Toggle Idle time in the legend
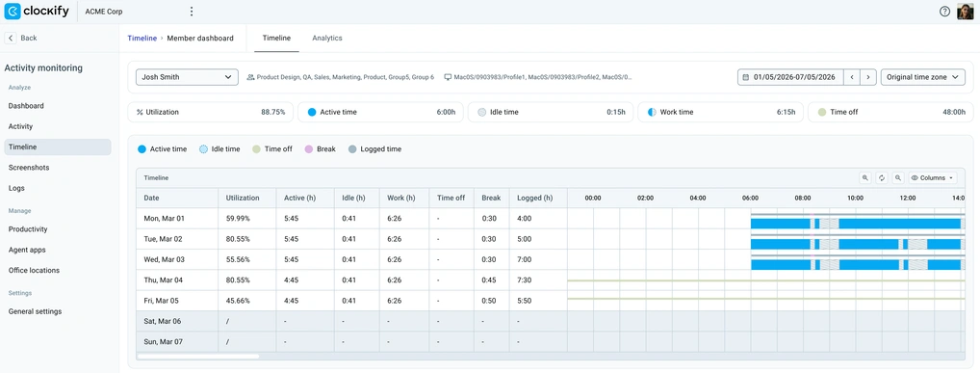Screen dimensions: 980x373 (219, 149)
